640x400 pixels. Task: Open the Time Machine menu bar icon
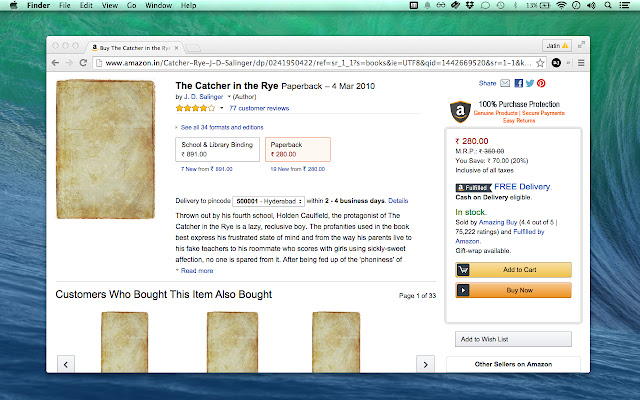(500, 5)
